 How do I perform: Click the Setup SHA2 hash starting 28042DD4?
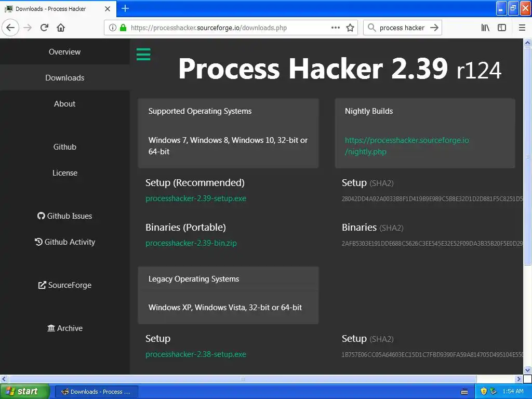pyautogui.click(x=432, y=199)
